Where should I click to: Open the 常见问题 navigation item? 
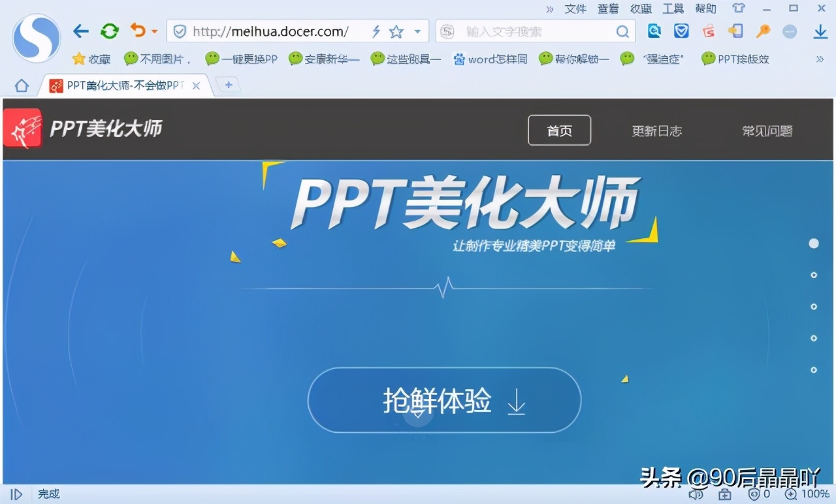(767, 131)
